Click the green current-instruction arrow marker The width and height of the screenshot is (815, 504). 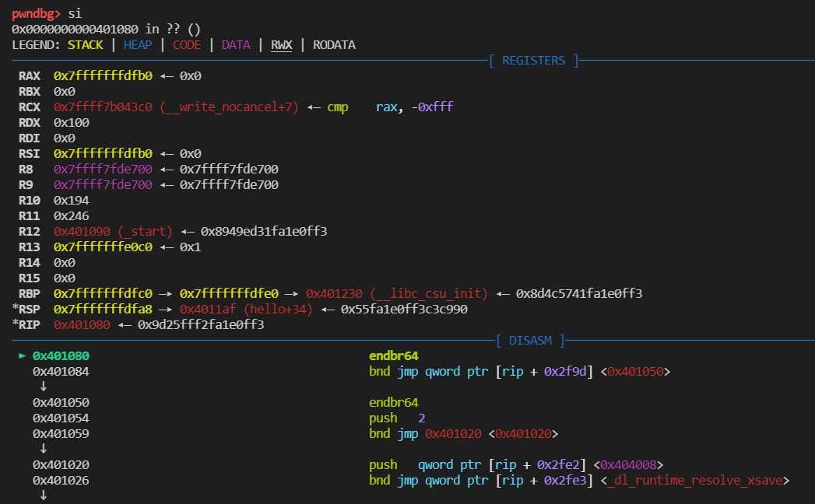tap(23, 356)
